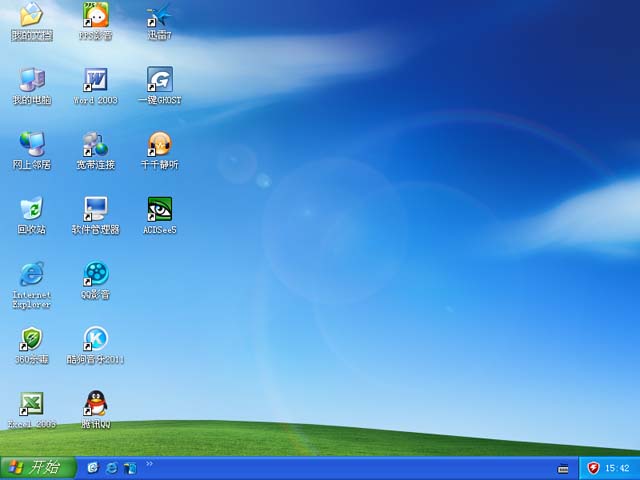Click the Internet Explorer desktop icon
Image resolution: width=640 pixels, height=480 pixels.
click(x=31, y=274)
